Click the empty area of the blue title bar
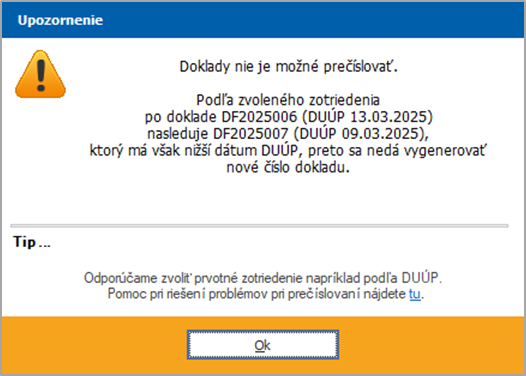Image resolution: width=526 pixels, height=376 pixels. 312,20
